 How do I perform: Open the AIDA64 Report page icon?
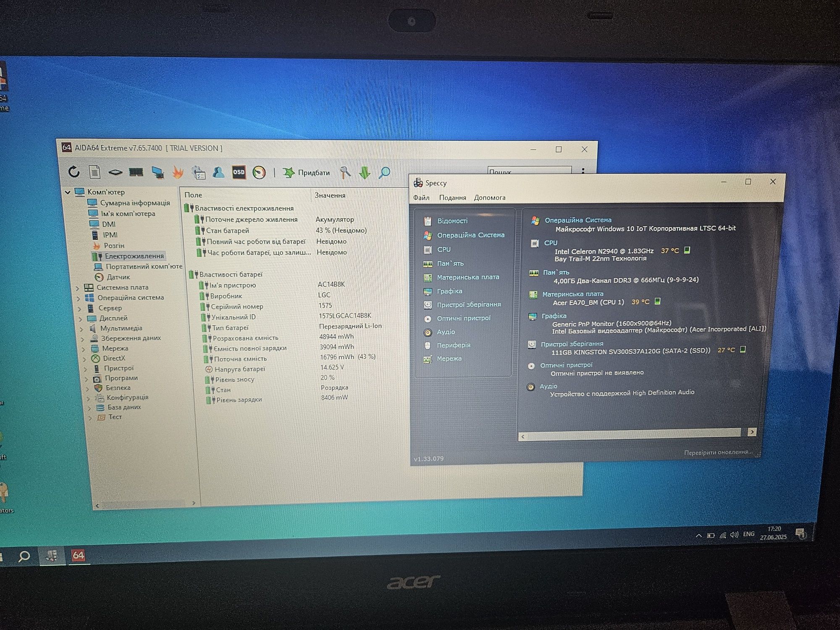click(x=95, y=171)
